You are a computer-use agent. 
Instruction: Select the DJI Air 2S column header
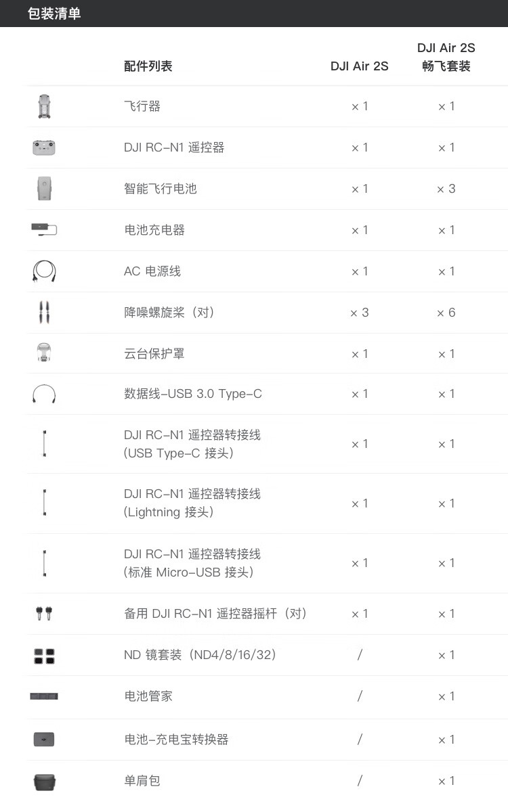[x=360, y=66]
